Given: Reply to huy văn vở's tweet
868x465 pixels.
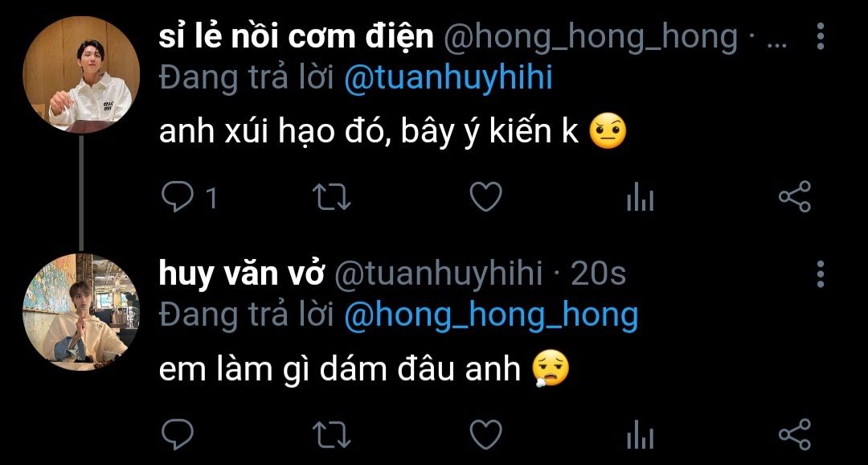Looking at the screenshot, I should pos(177,434).
